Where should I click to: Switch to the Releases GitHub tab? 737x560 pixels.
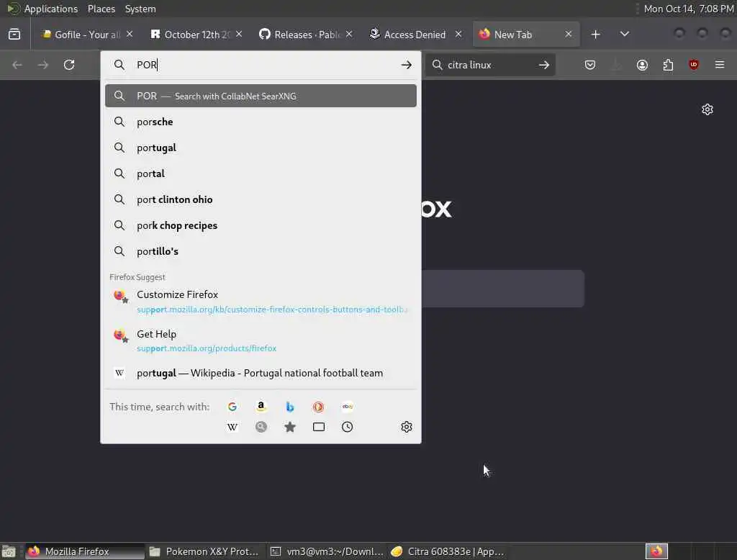(x=306, y=35)
